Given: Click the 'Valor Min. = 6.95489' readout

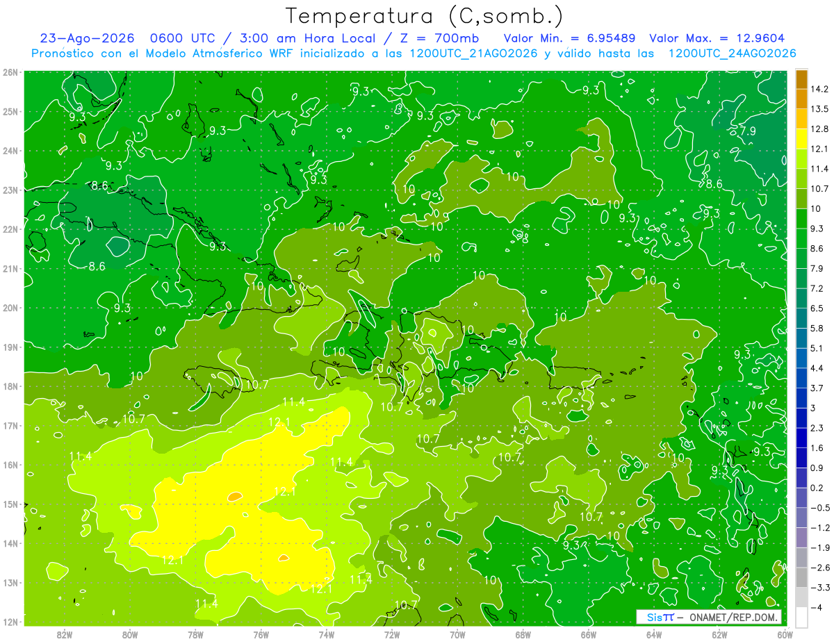Looking at the screenshot, I should [570, 38].
